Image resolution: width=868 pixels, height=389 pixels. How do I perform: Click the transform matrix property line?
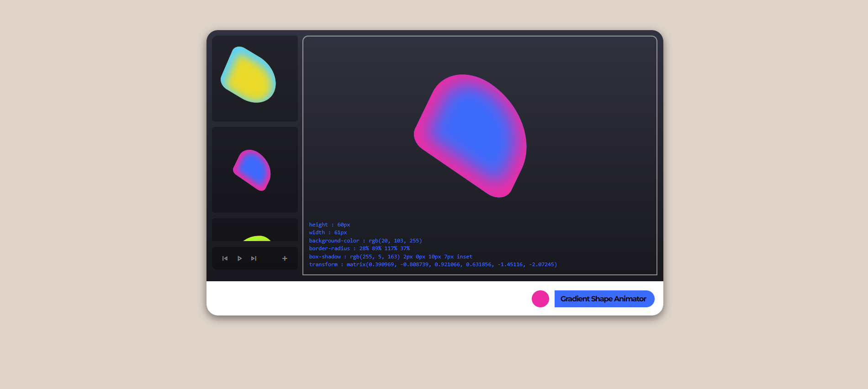point(433,264)
